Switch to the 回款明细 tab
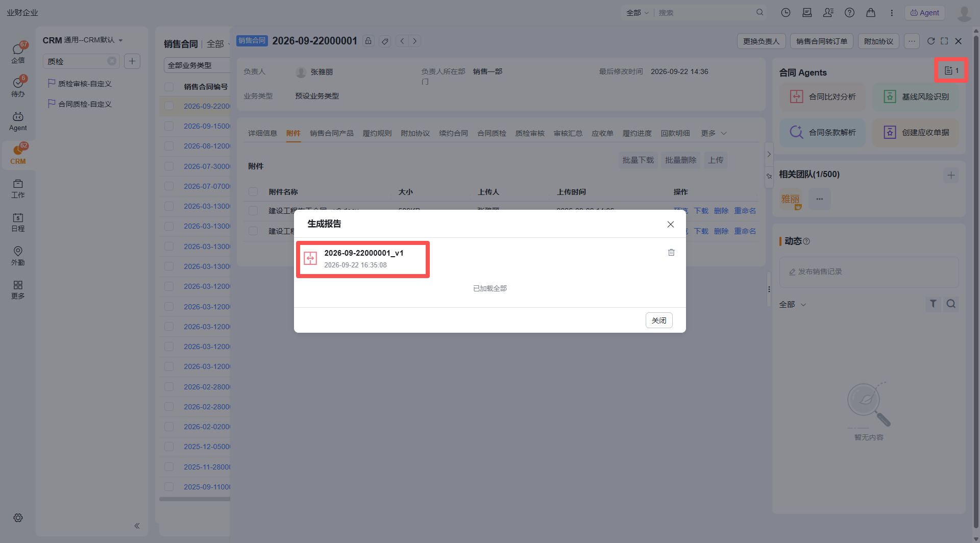Screen dimensions: 980x543 coord(675,133)
